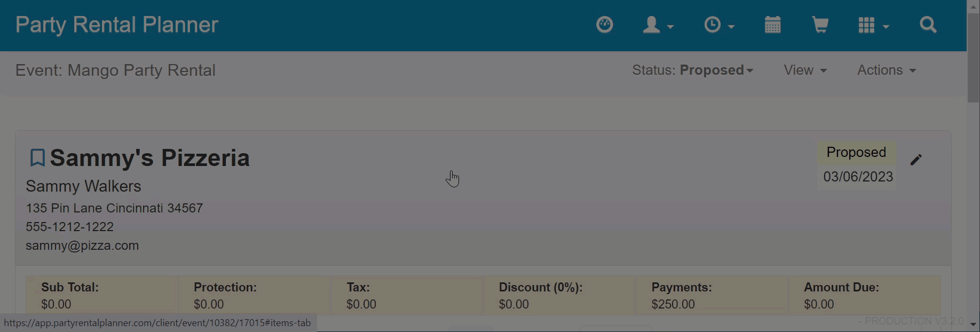Open the user account menu icon
This screenshot has height=332, width=980.
657,25
